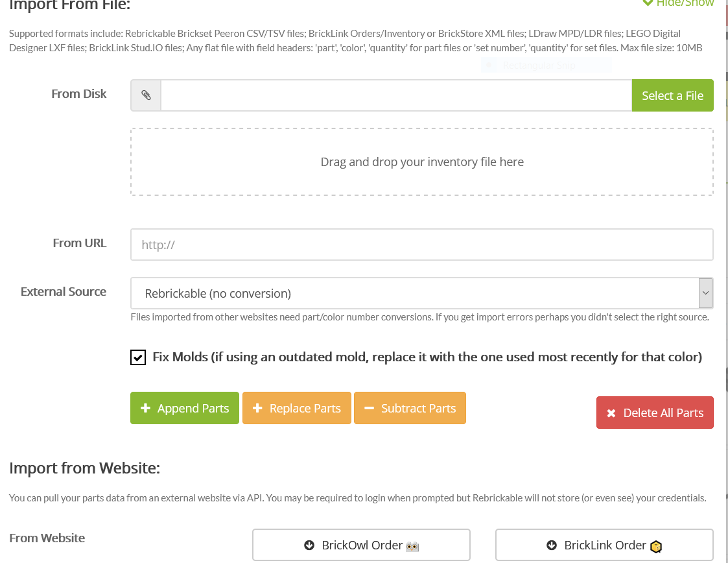This screenshot has width=728, height=563.
Task: Click the Subtract Parts button label
Action: 418,409
